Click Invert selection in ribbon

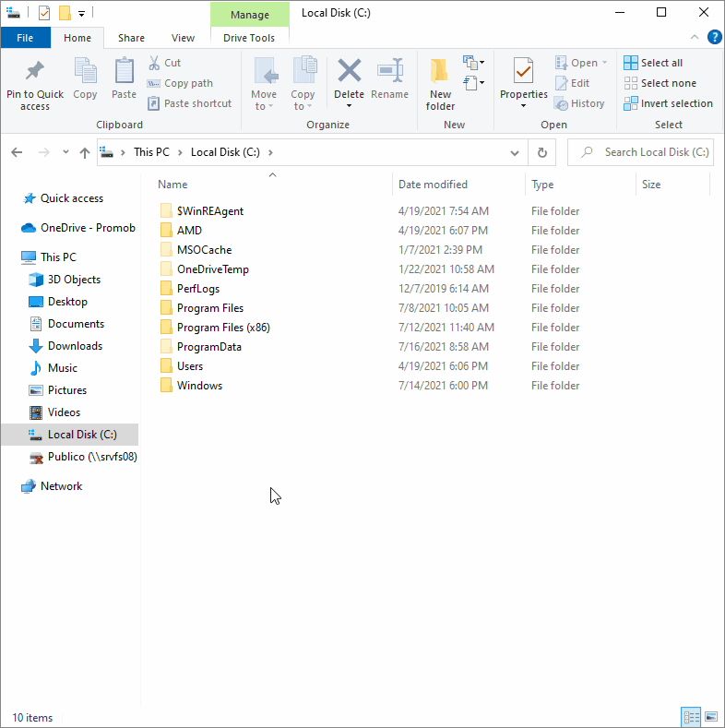tap(668, 103)
